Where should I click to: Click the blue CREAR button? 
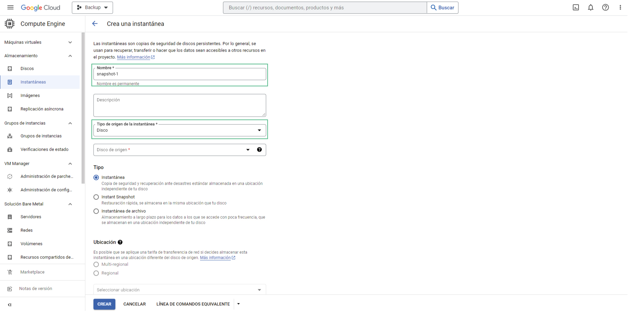coord(104,304)
